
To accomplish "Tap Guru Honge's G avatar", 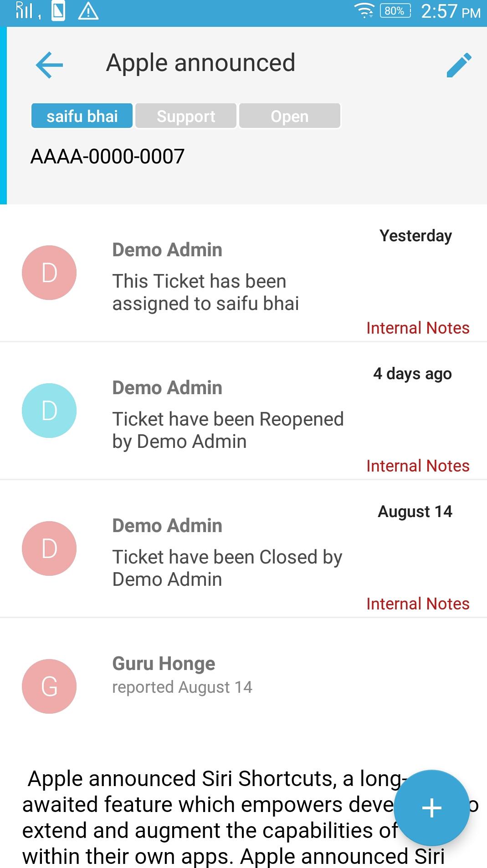I will click(49, 686).
